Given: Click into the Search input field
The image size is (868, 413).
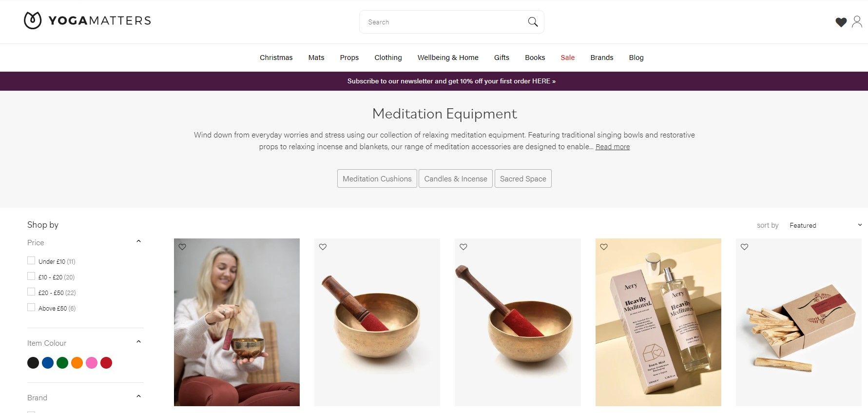Looking at the screenshot, I should point(444,22).
